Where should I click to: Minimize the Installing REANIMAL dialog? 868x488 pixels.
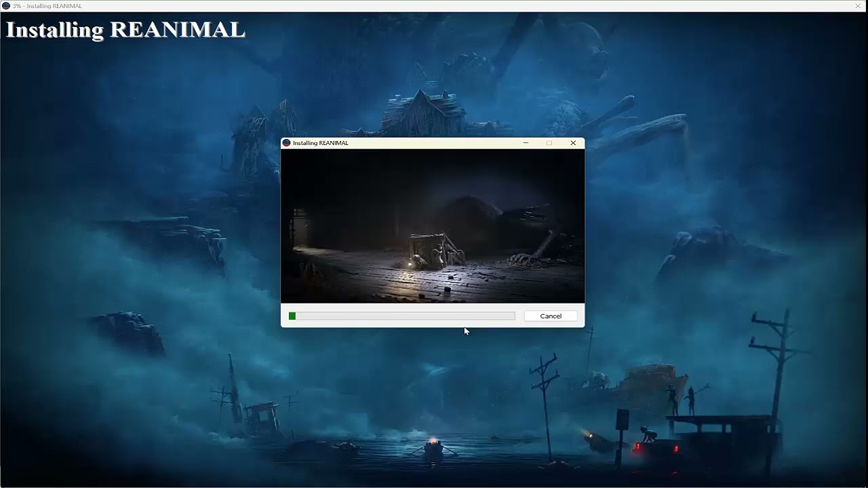click(526, 143)
